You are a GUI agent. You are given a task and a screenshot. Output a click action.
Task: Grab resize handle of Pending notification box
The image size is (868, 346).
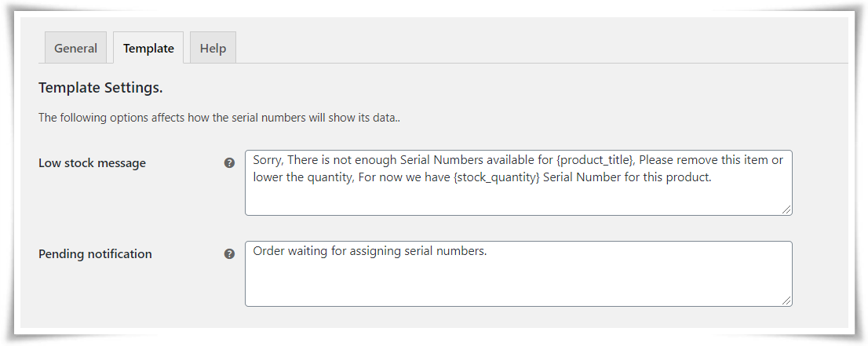[786, 300]
